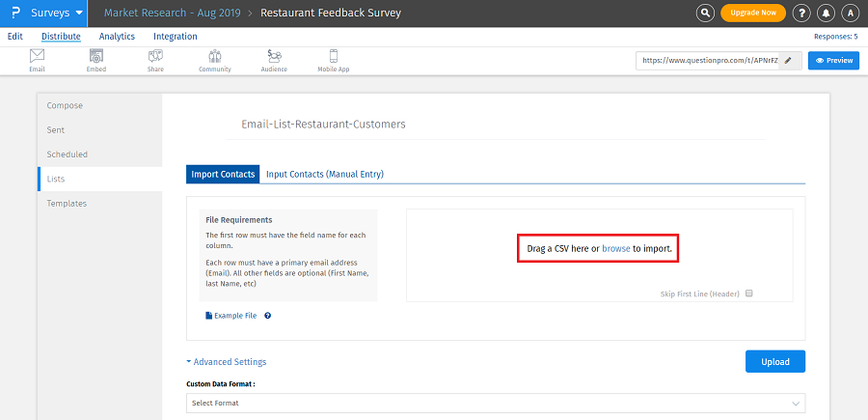Screen dimensions: 868x420
Task: Click the browse link to import CSV
Action: click(615, 249)
